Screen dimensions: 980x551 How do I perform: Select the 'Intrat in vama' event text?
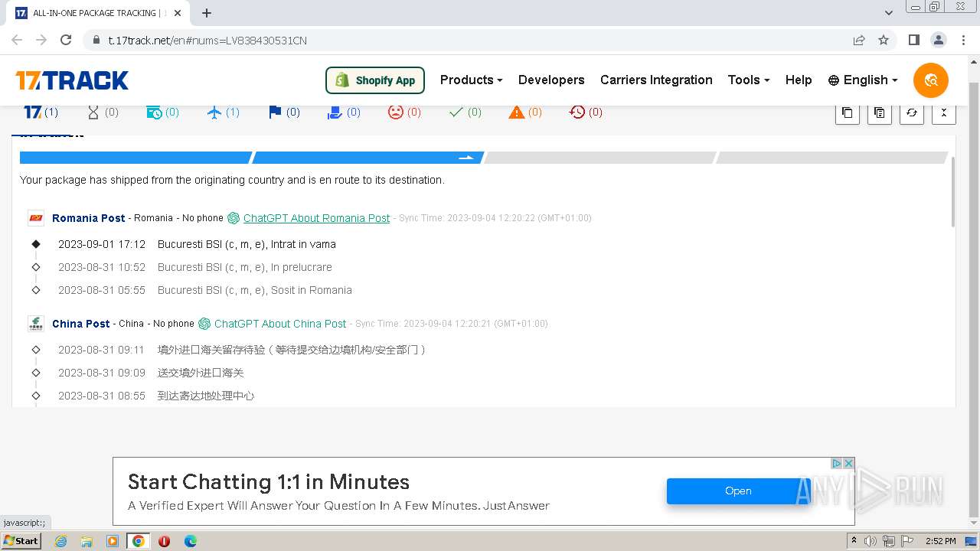click(x=303, y=244)
